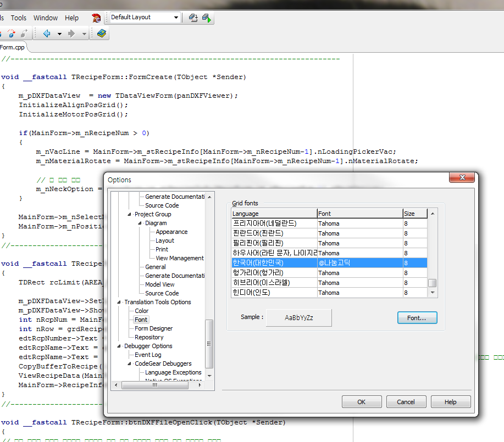Open the Default Layout dropdown

coord(176,18)
